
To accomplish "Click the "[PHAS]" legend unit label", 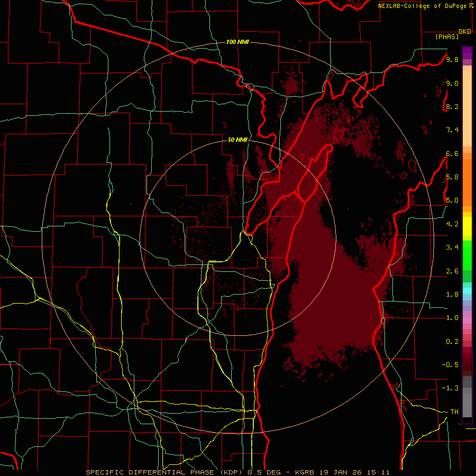I will [447, 37].
